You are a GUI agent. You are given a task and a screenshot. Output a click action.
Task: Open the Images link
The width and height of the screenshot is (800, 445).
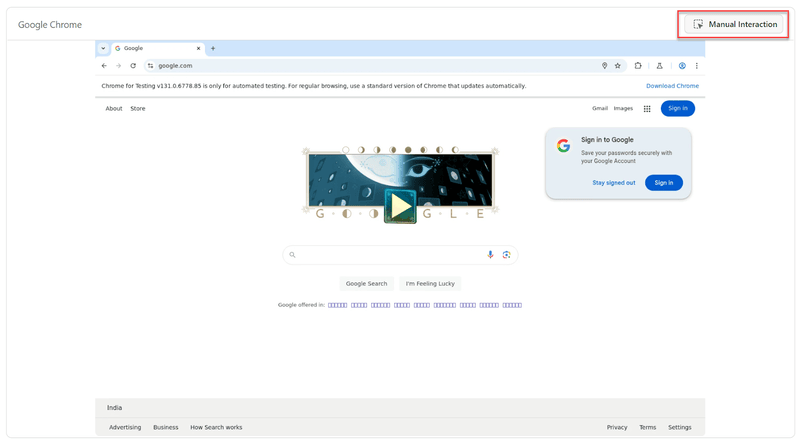coord(623,108)
